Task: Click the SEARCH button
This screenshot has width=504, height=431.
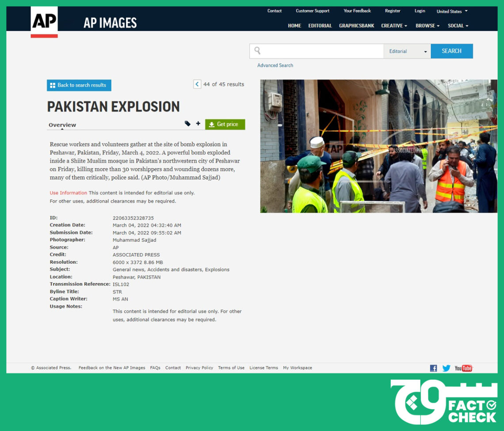Action: point(451,51)
